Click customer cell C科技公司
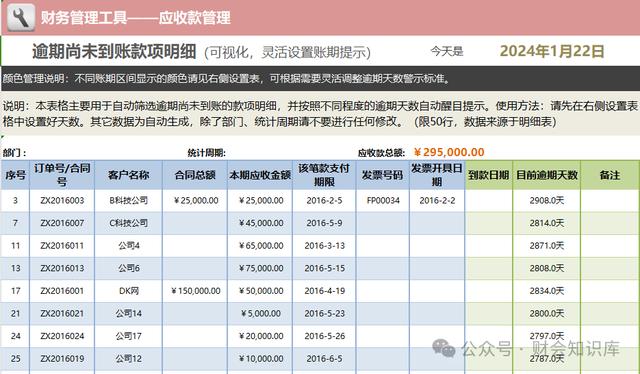Screen dimensions: 640x374 click(x=129, y=223)
